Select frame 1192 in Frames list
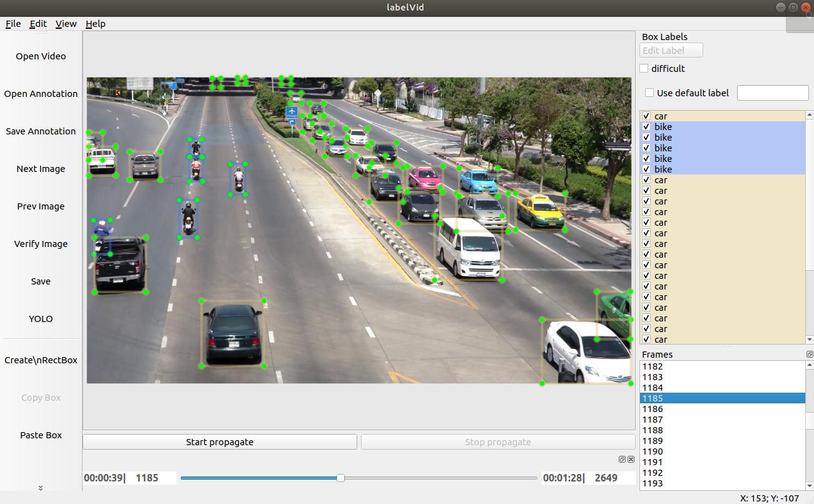 [x=722, y=473]
